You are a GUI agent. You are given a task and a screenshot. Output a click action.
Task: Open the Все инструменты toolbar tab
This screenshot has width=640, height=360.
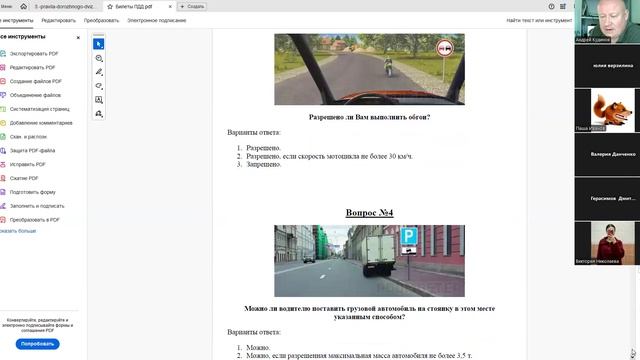tap(16, 20)
